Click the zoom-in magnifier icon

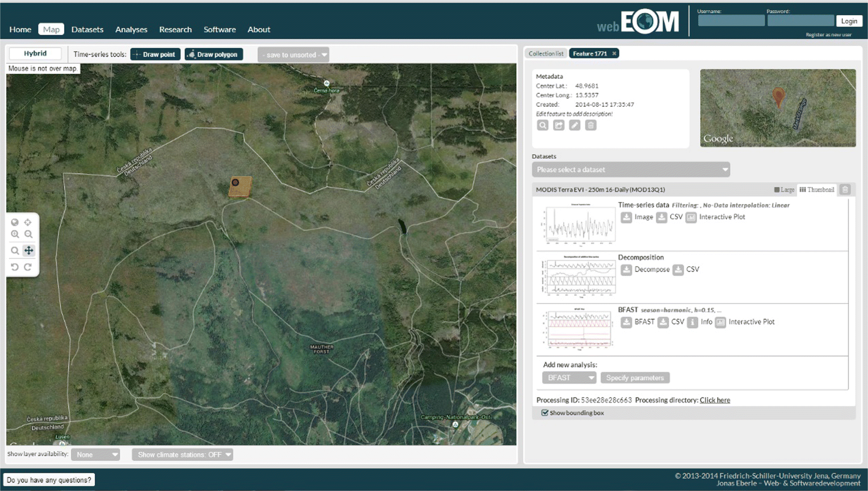pyautogui.click(x=15, y=234)
